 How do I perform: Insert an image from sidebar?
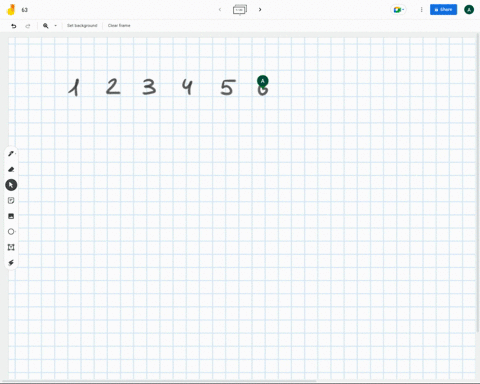[11, 216]
